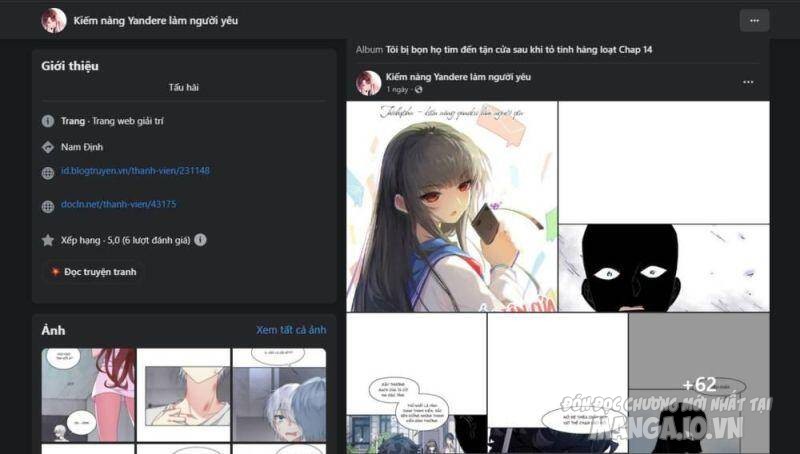Open the docln.net/thanh-vien/43175 link
The image size is (800, 454).
(x=119, y=204)
